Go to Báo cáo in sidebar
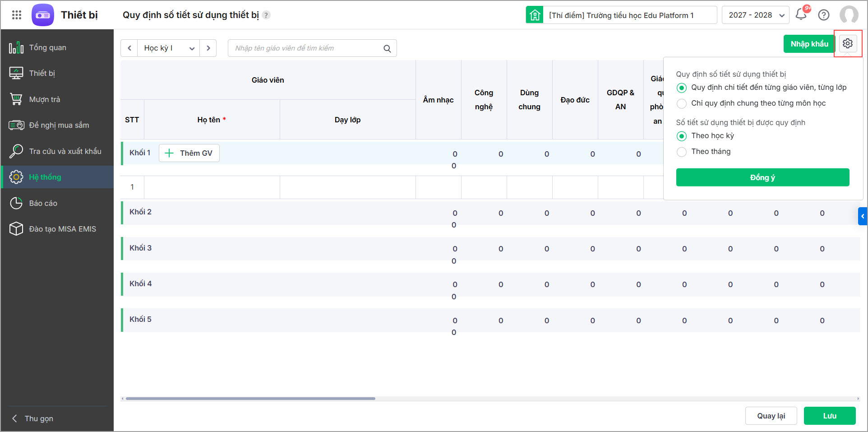The image size is (868, 432). tap(43, 203)
